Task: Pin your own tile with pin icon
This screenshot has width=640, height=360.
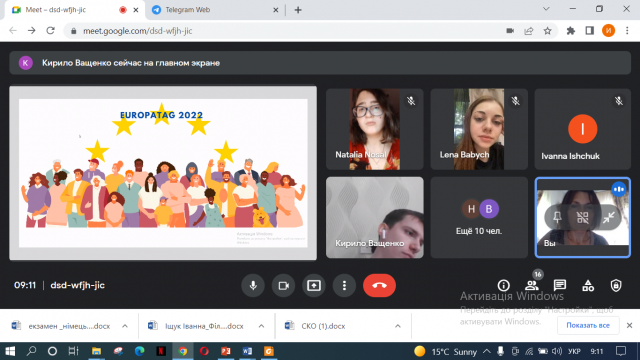Action: tap(557, 218)
